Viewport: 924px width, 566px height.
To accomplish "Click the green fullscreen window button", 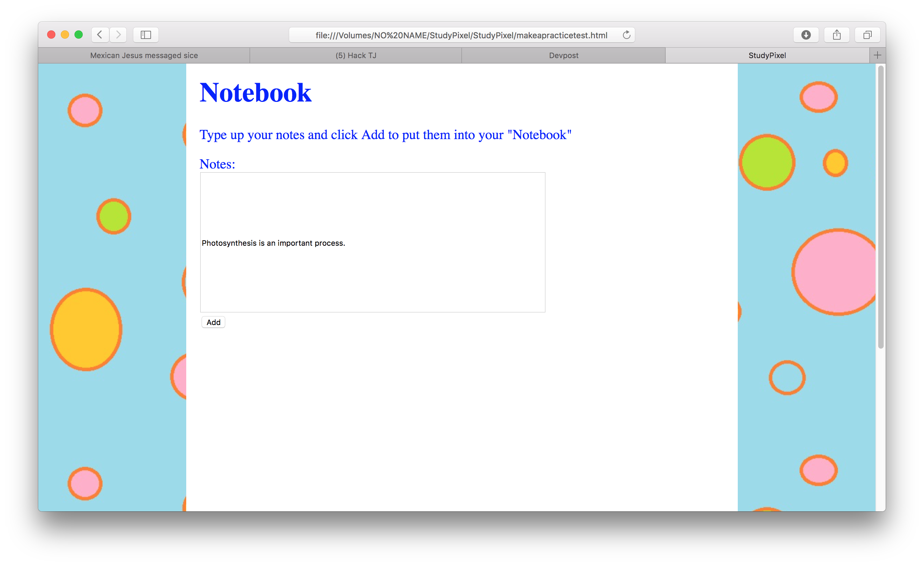I will pyautogui.click(x=78, y=35).
